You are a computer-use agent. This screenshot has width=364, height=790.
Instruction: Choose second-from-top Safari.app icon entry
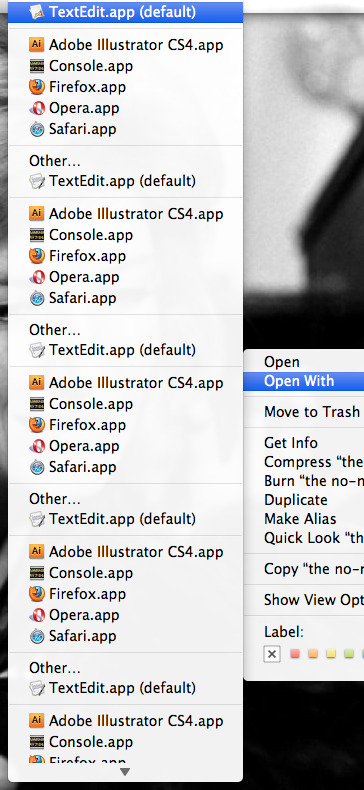coord(36,299)
